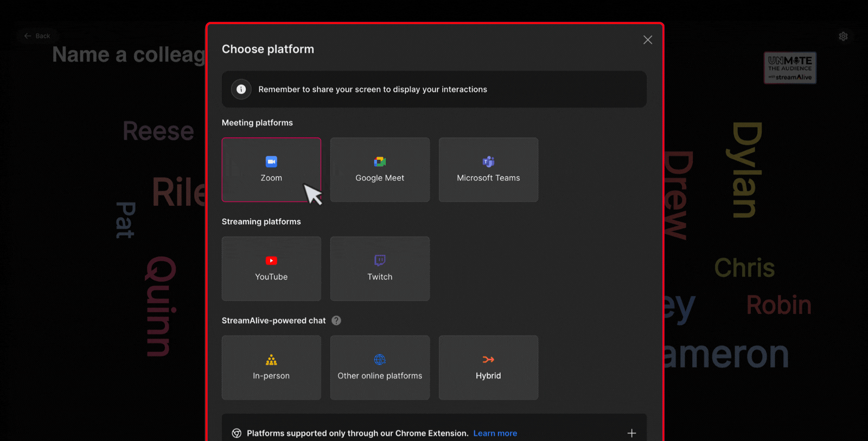
Task: Click the name Quinn in the word cloud
Action: (161, 306)
